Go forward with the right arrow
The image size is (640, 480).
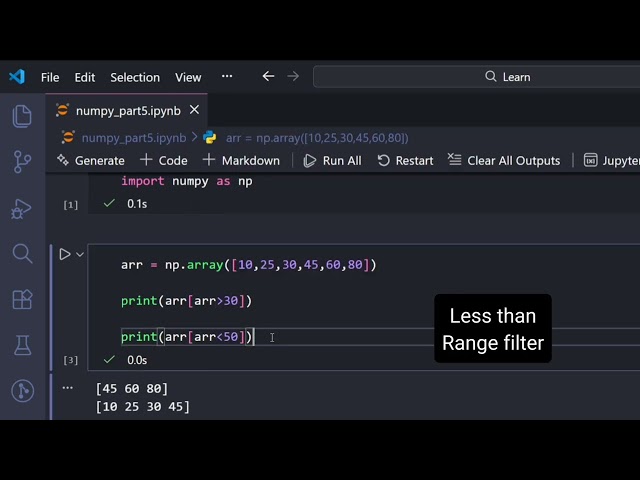pyautogui.click(x=293, y=76)
